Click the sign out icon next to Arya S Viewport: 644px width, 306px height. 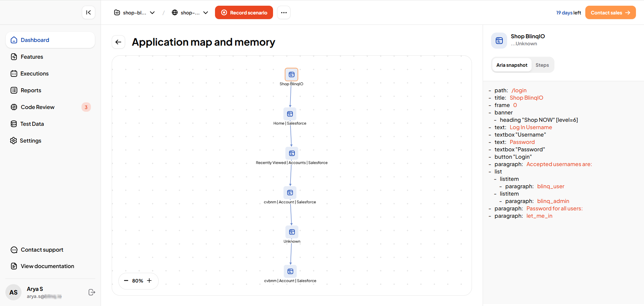[x=92, y=292]
